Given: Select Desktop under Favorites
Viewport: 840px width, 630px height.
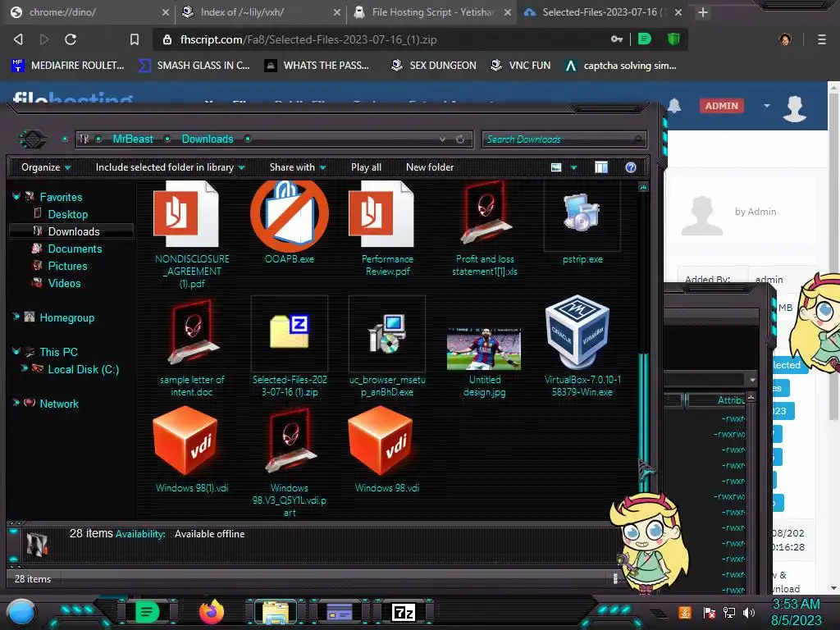Looking at the screenshot, I should [67, 214].
